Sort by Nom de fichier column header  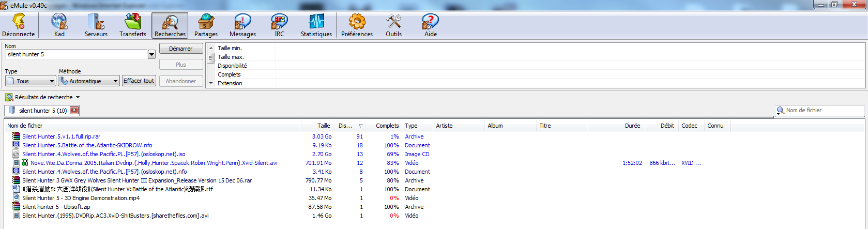coord(153,126)
